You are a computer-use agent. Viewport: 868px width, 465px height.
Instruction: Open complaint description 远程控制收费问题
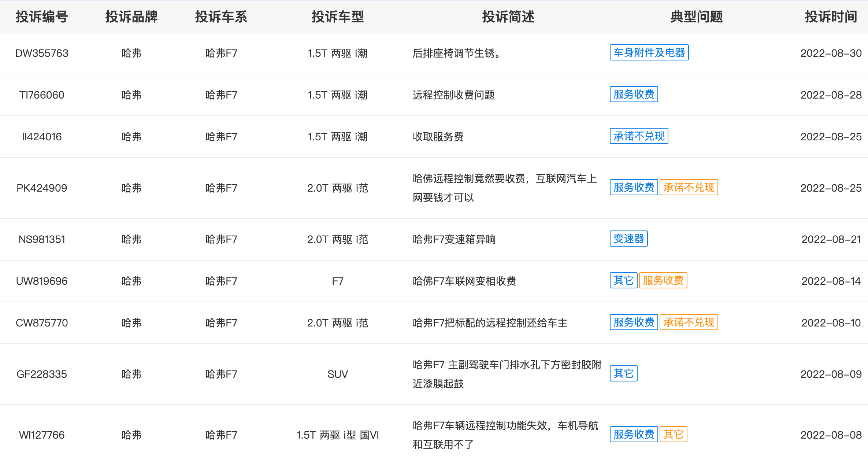453,95
